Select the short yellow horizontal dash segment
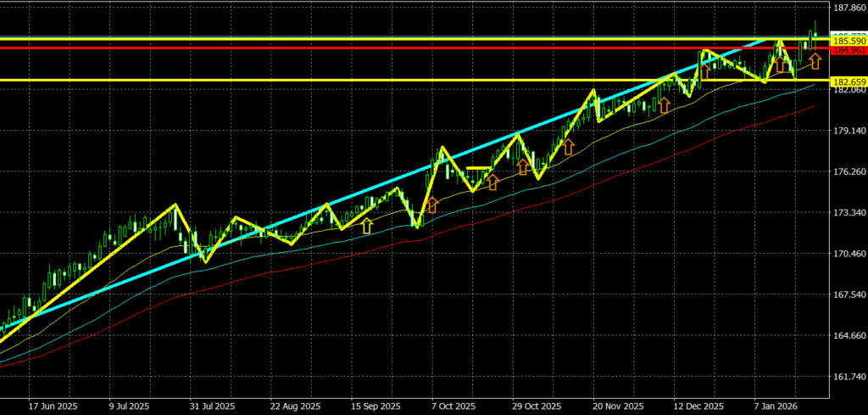 [x=477, y=168]
